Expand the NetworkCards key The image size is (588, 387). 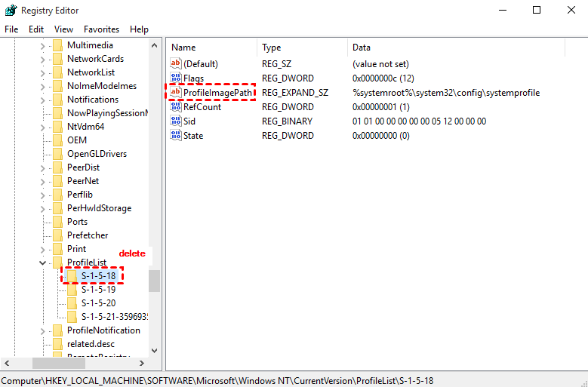point(42,60)
